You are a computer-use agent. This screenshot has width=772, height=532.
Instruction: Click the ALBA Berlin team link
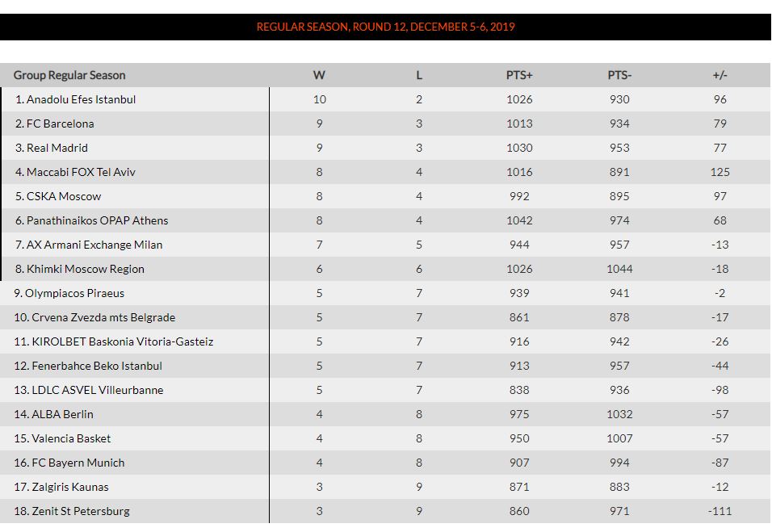click(x=62, y=414)
